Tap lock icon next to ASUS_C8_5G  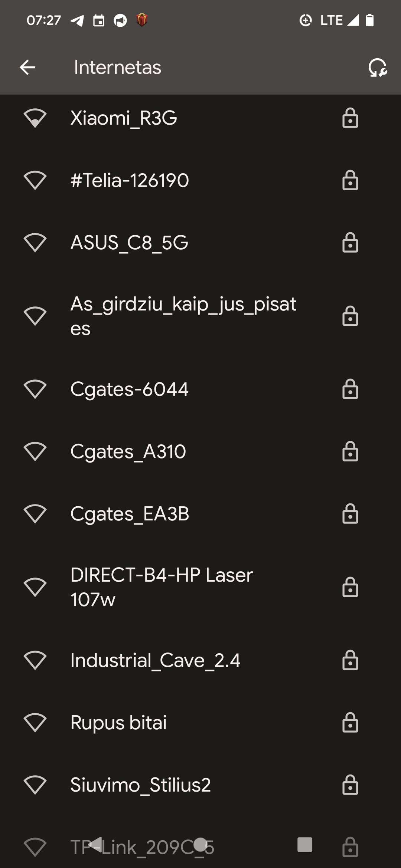[350, 243]
